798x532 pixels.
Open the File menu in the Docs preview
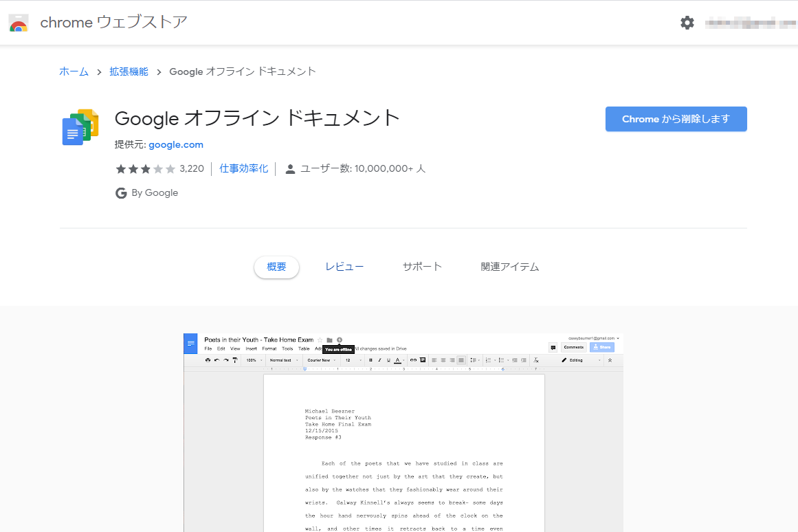pos(207,348)
